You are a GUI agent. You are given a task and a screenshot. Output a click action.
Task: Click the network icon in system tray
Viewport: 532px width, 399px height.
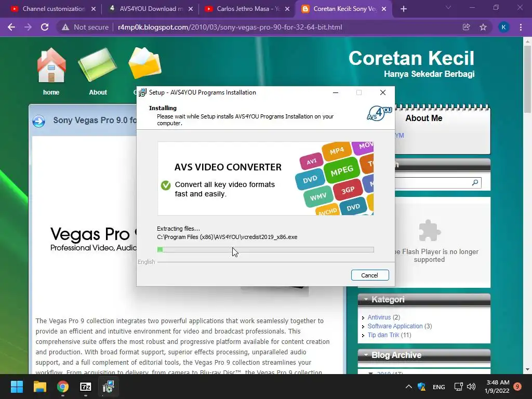click(x=458, y=387)
